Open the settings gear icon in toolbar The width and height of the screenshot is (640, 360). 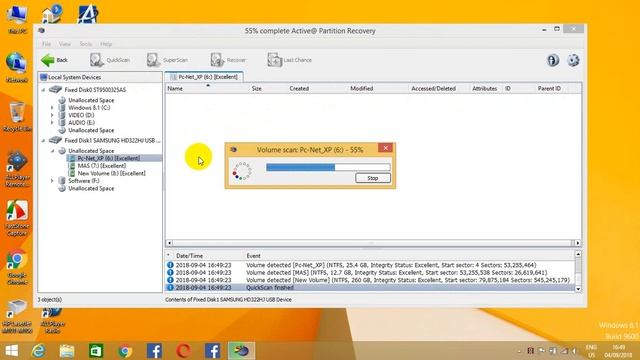point(573,60)
